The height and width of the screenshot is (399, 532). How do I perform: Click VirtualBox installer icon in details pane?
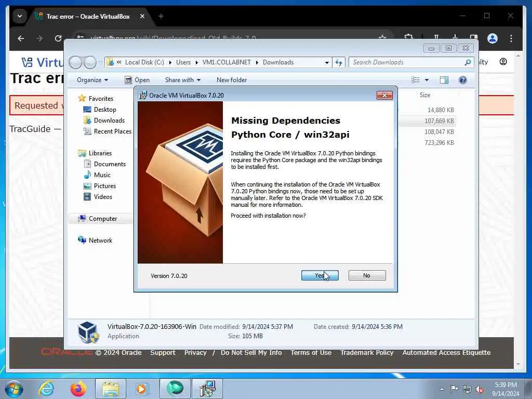[88, 332]
